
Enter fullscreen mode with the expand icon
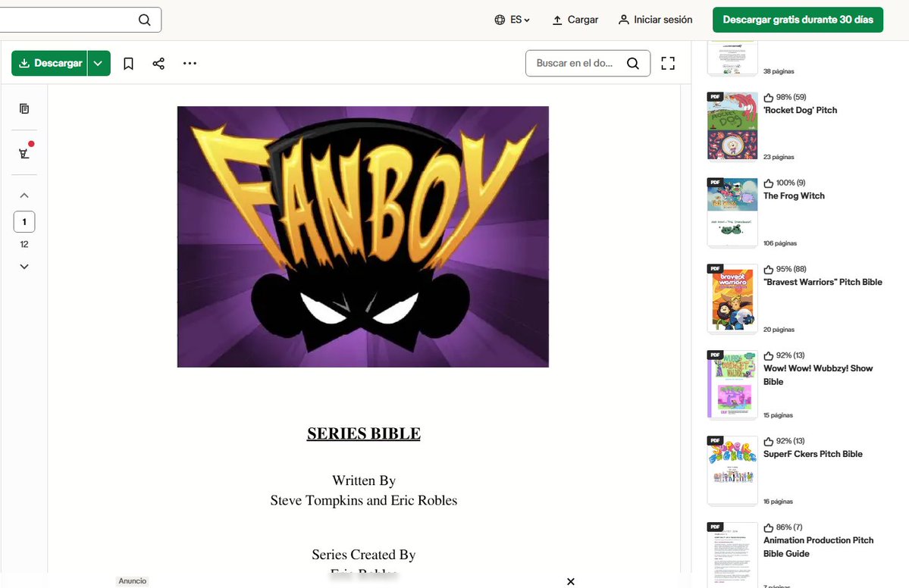point(668,63)
